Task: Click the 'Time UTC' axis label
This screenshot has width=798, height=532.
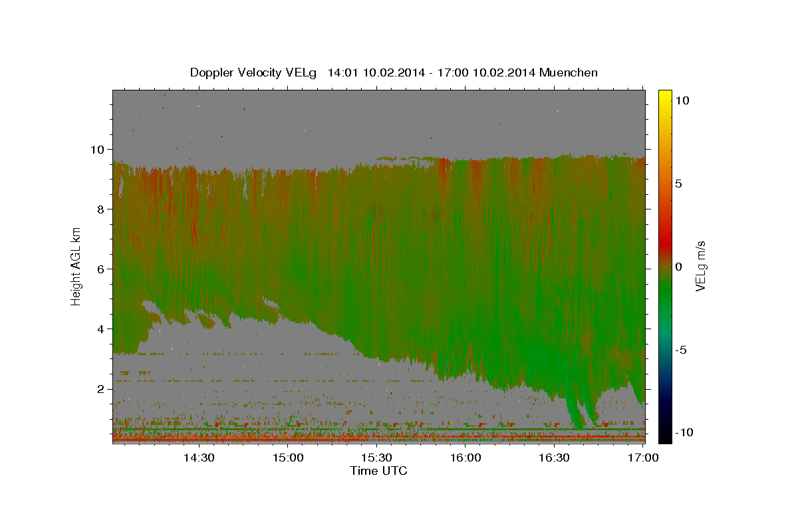Action: coord(378,471)
